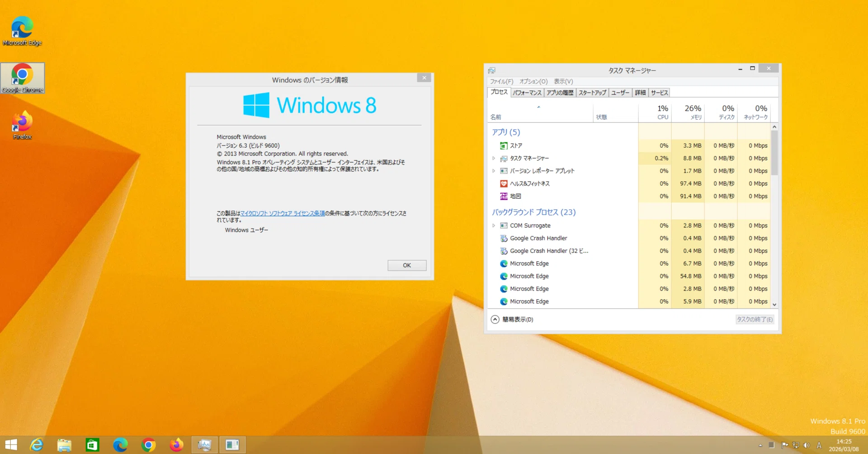
Task: Open Windows Store from taskbar
Action: [92, 445]
